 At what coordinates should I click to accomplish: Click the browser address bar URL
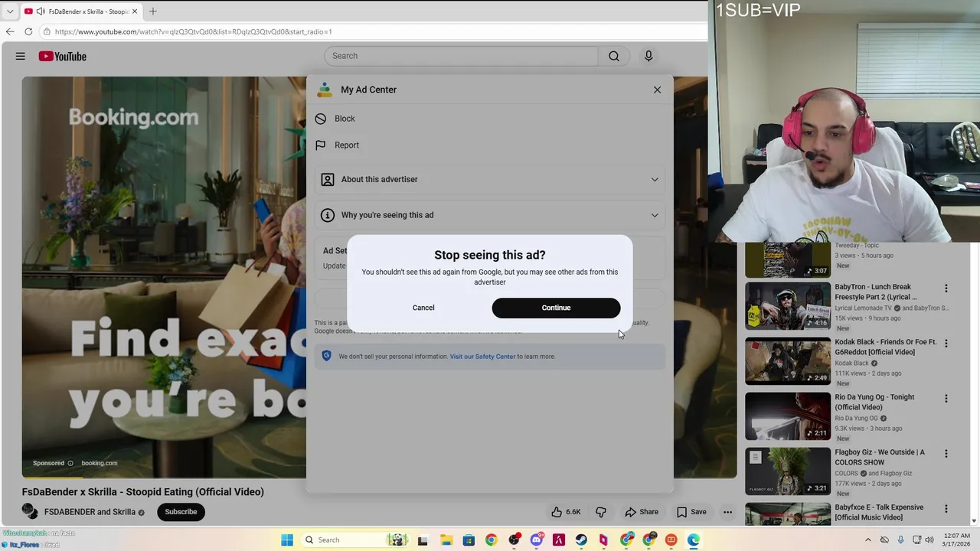193,31
